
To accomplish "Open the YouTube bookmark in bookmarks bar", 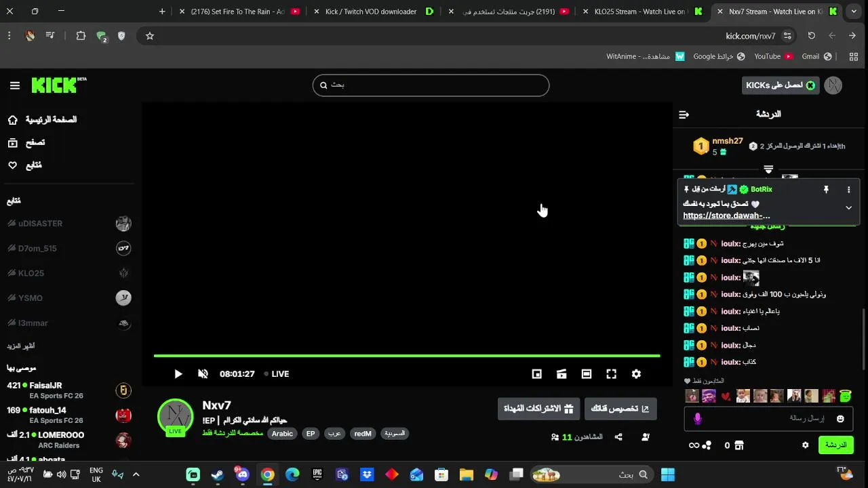I will 774,57.
